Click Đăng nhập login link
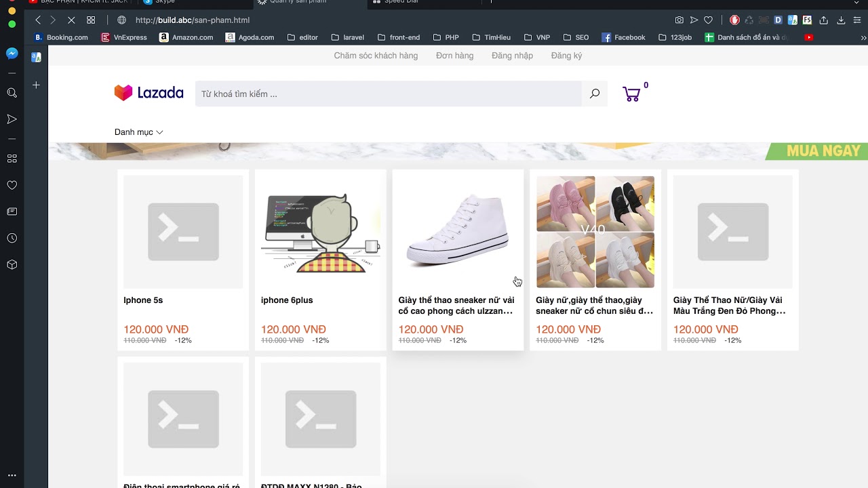868x488 pixels. (x=512, y=56)
